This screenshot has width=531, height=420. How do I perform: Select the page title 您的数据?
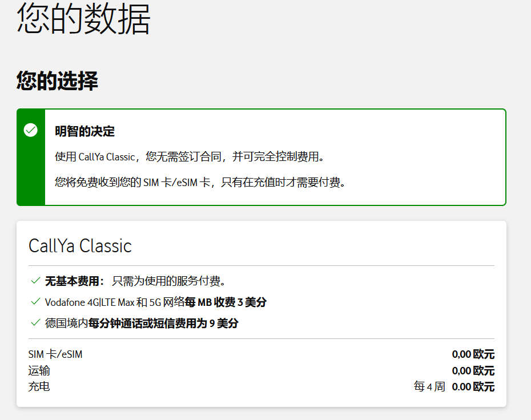[83, 18]
